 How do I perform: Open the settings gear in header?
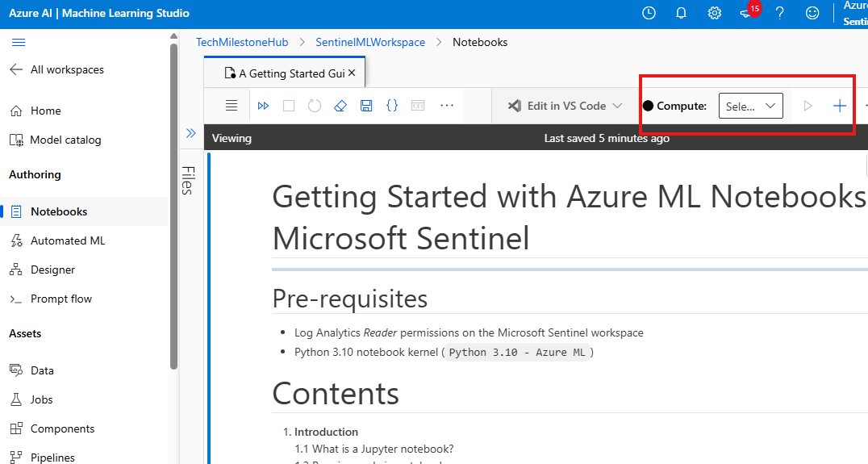tap(715, 13)
